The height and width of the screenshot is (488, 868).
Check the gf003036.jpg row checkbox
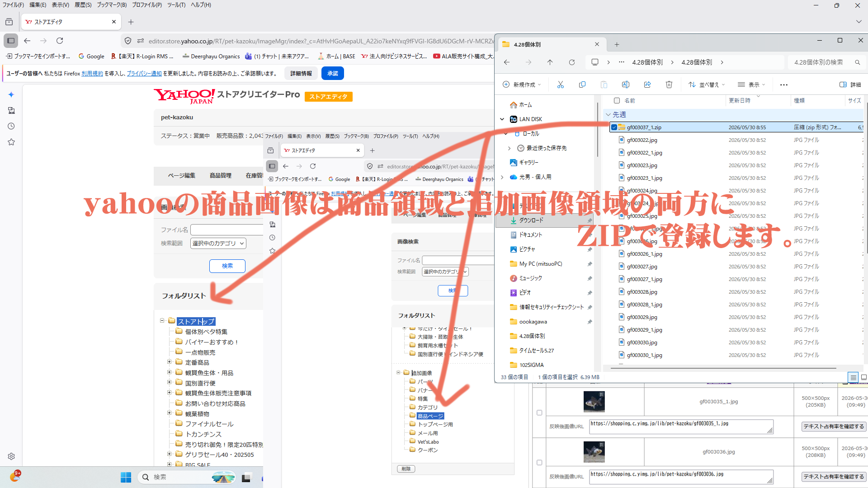point(539,462)
